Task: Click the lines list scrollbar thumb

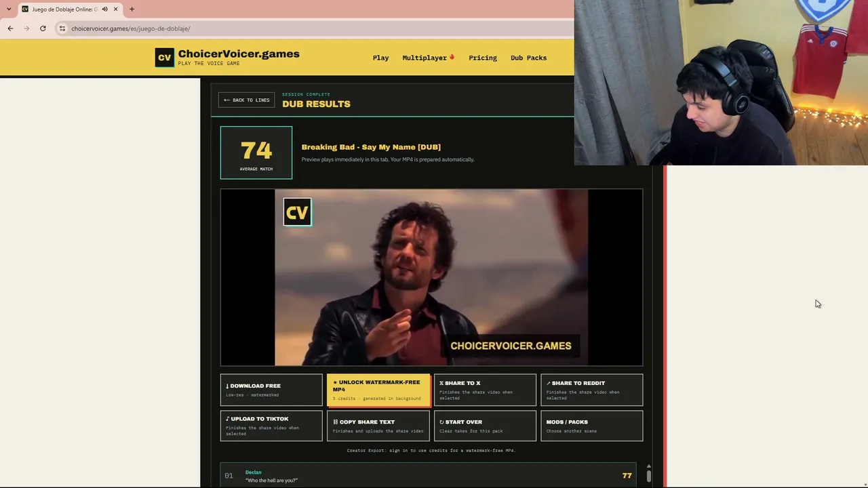Action: coord(648,476)
